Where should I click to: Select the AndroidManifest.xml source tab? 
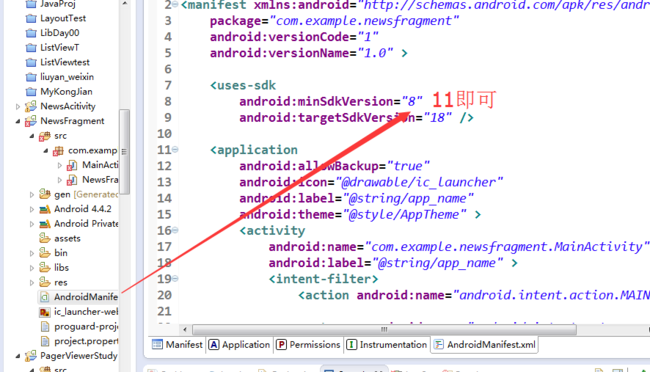(x=485, y=345)
